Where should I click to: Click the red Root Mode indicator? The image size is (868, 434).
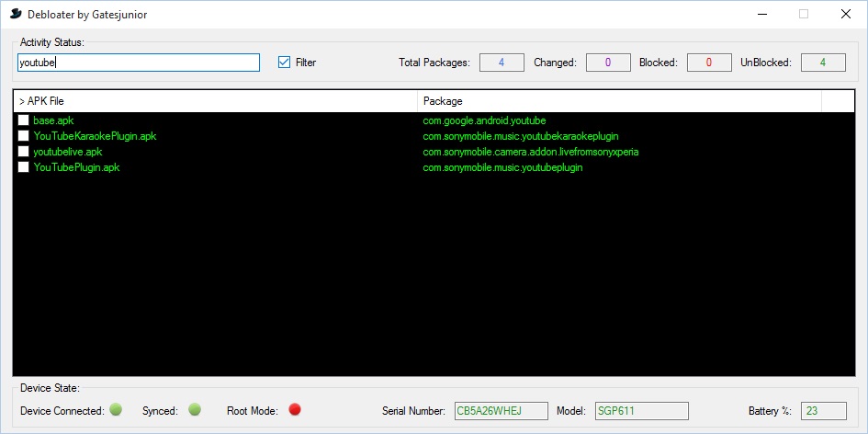click(x=295, y=409)
